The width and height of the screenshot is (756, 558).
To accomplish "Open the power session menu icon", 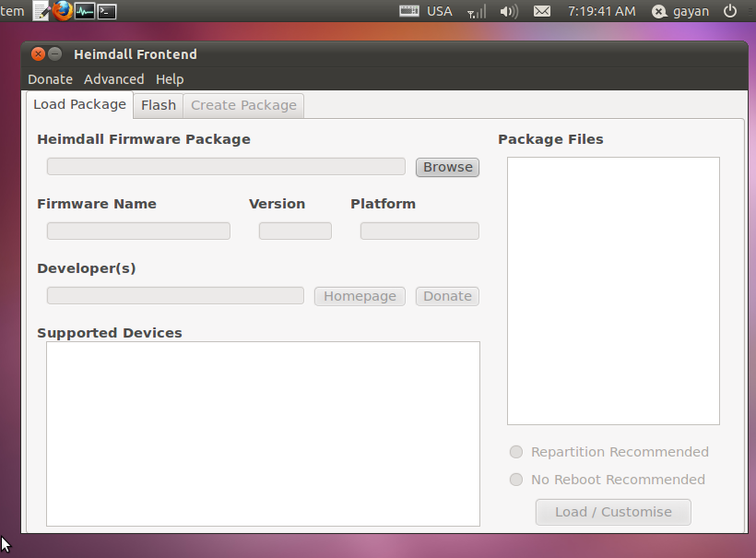I will click(x=730, y=11).
